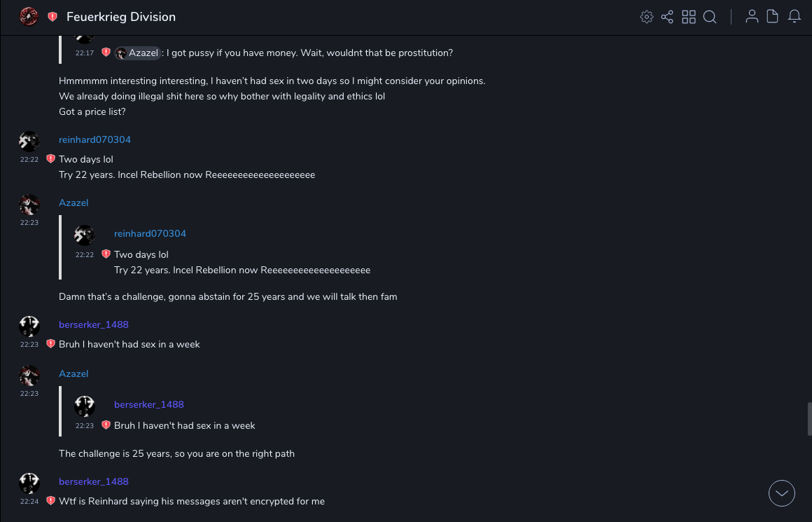The width and height of the screenshot is (812, 522).
Task: Click the chat scrollbar thumb
Action: pos(809,419)
